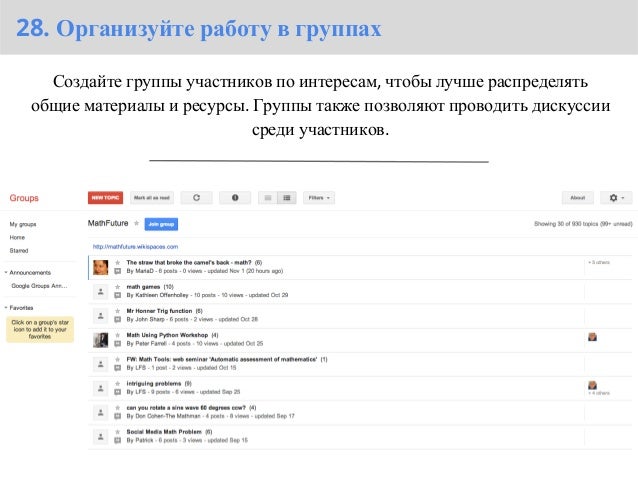The image size is (638, 479).
Task: Click the '+4 others' participants text
Action: (599, 393)
